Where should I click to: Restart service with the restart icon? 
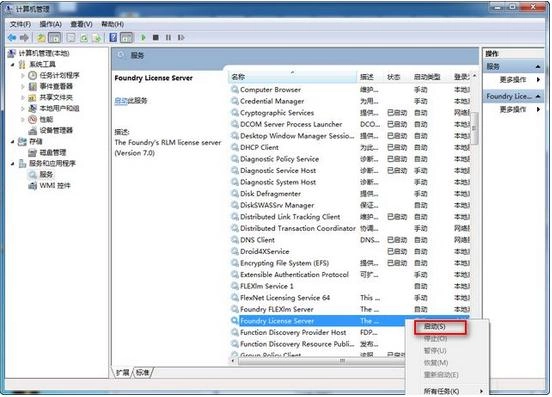click(x=181, y=37)
